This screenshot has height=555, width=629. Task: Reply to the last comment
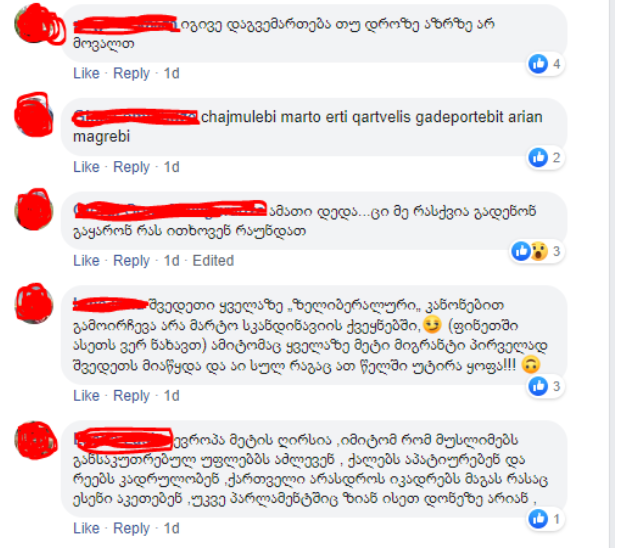pyautogui.click(x=131, y=528)
